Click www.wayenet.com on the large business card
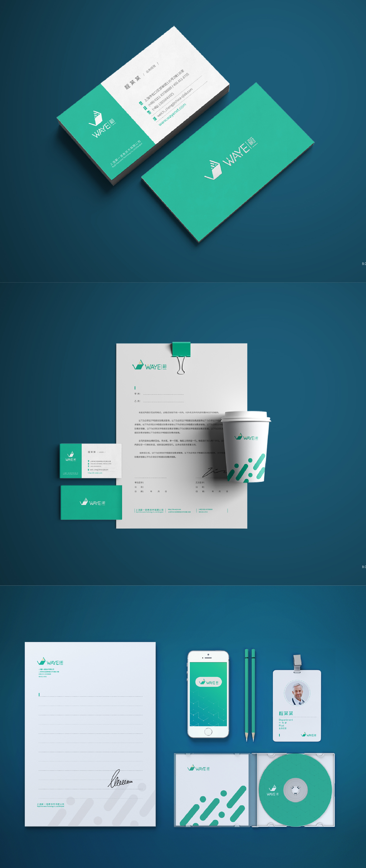 click(172, 115)
